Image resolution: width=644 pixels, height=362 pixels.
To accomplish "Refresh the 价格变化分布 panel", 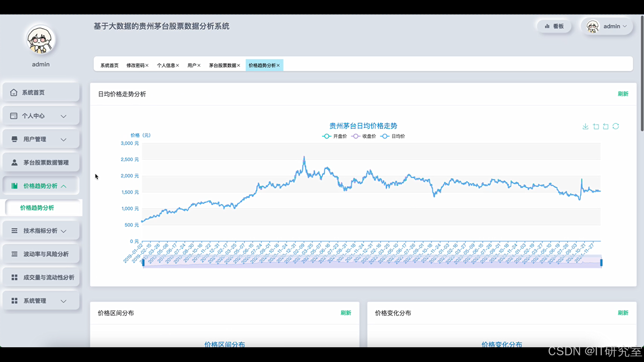I will pos(623,313).
